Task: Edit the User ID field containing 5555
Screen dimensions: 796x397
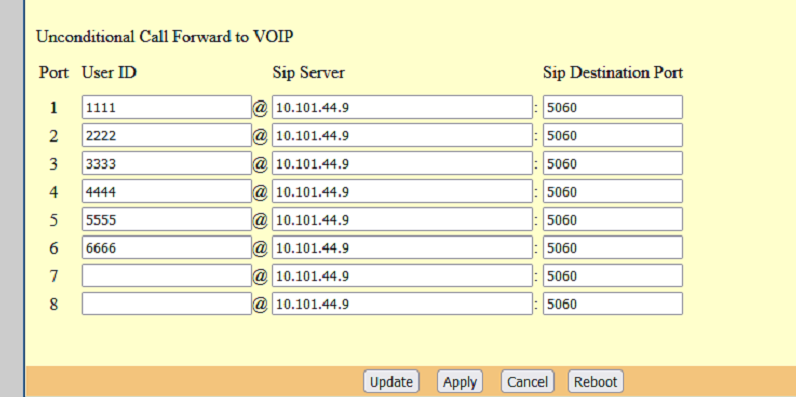Action: (167, 219)
